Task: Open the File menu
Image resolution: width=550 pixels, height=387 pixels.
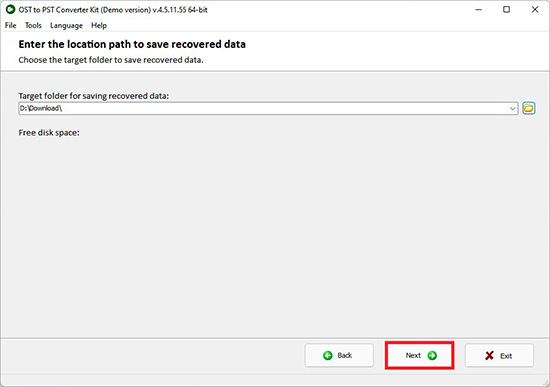Action: tap(11, 26)
